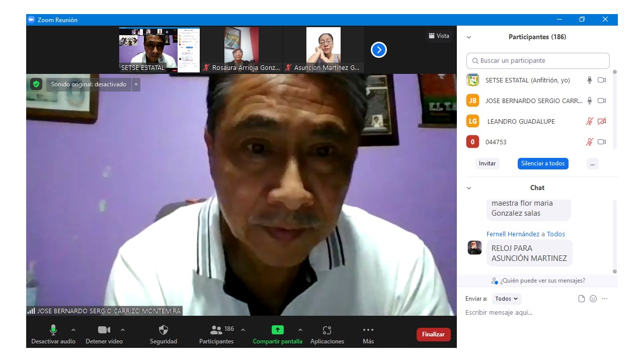Mute everyone with Silenciar a todos
The image size is (644, 362).
pos(543,163)
